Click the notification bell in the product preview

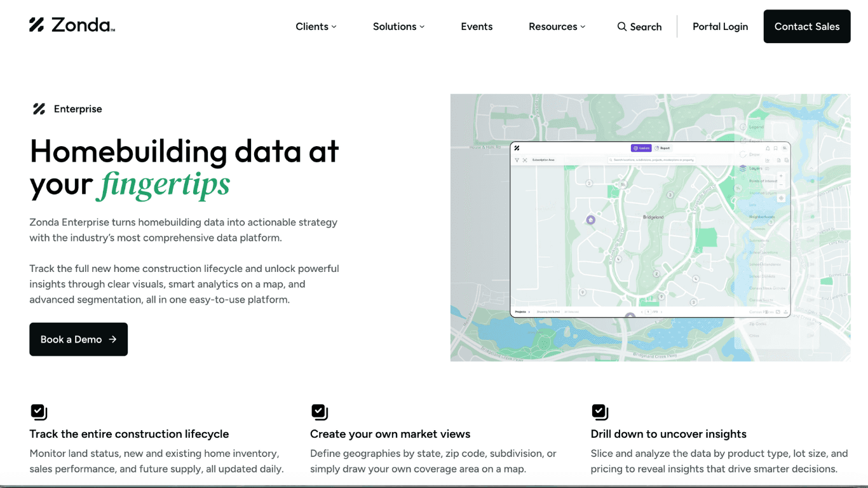pyautogui.click(x=768, y=148)
